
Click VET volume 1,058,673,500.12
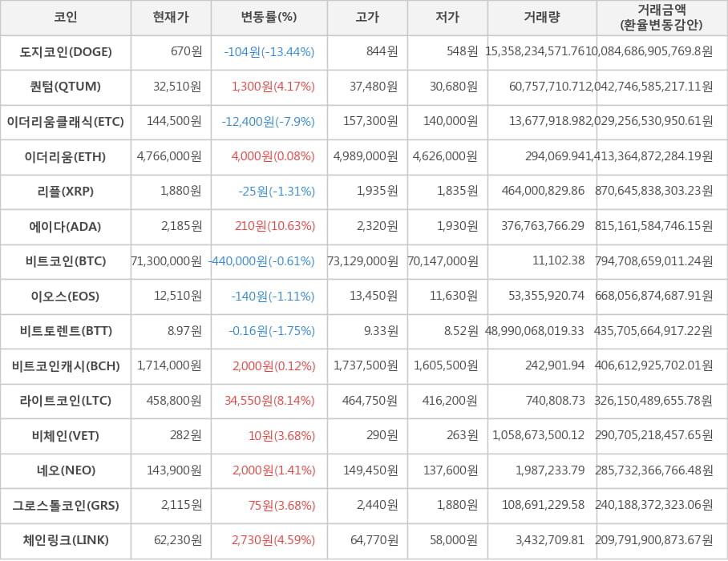tap(539, 435)
